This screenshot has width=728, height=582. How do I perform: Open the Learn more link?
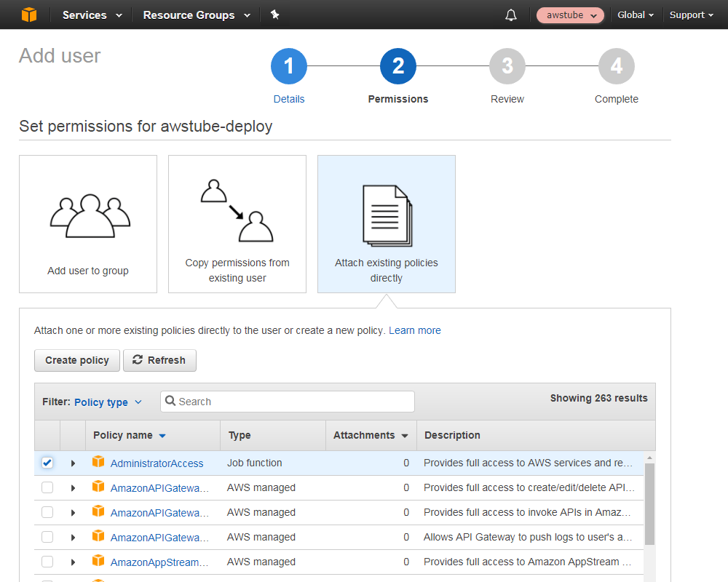click(x=414, y=330)
